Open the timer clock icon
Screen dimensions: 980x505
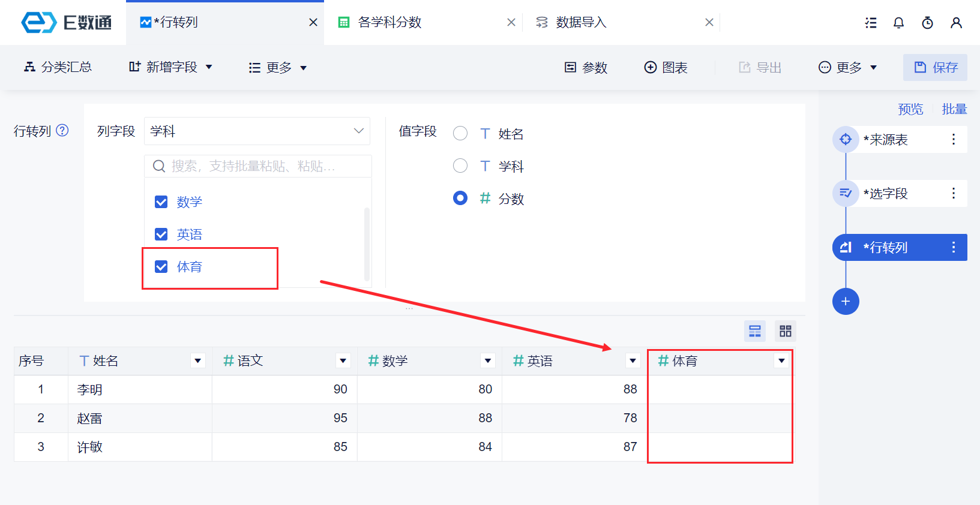click(x=927, y=23)
